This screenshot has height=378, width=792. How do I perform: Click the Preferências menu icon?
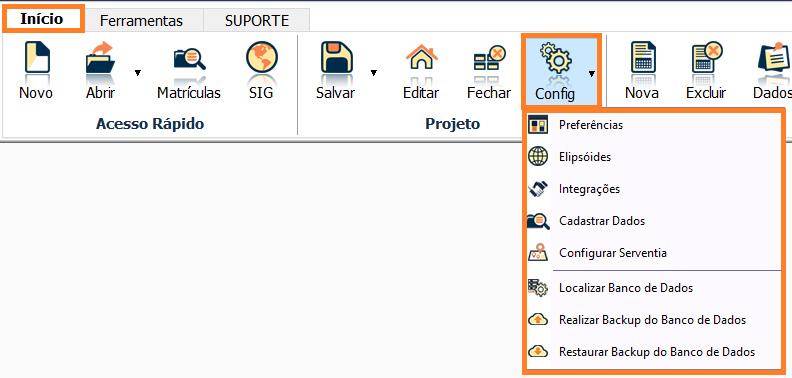pyautogui.click(x=538, y=125)
